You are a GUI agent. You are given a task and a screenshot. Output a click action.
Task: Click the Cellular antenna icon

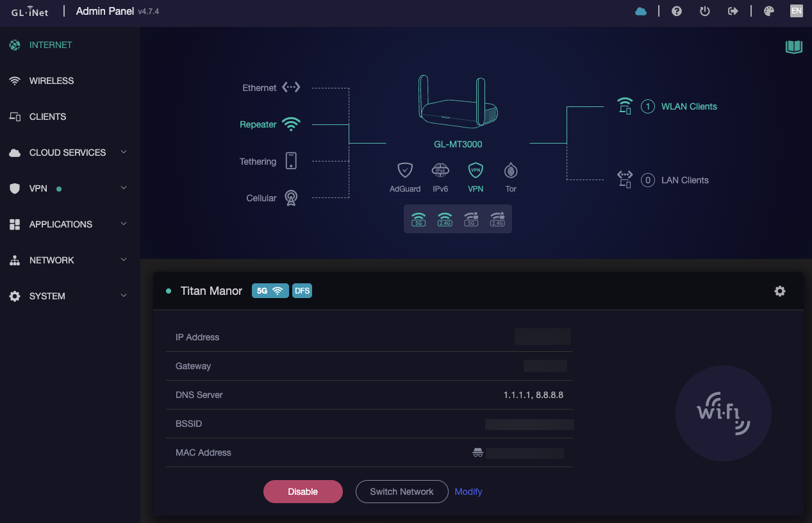[x=291, y=198]
